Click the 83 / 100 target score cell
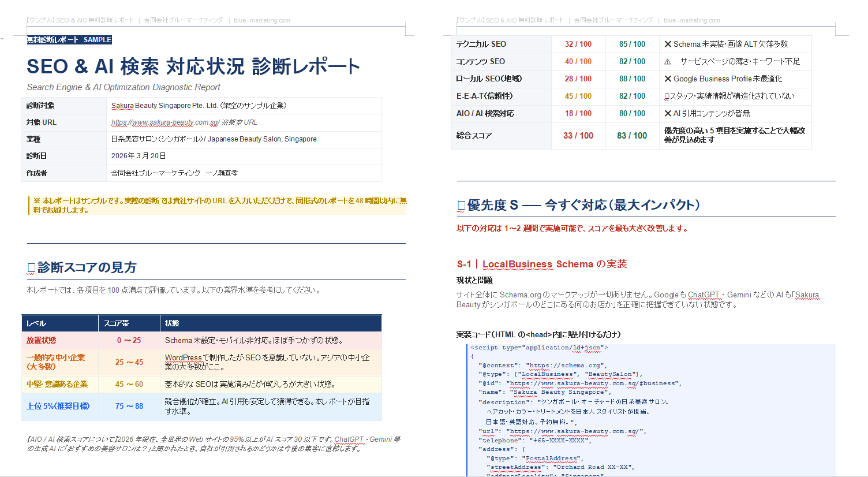 pyautogui.click(x=632, y=136)
